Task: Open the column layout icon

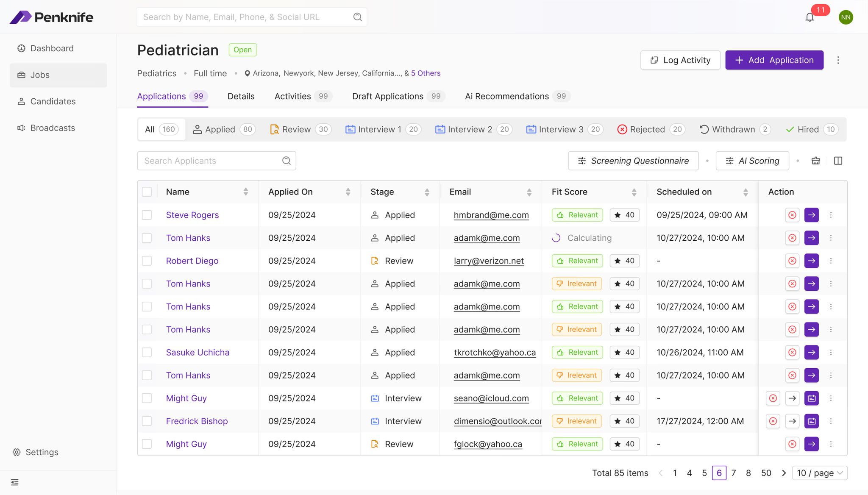Action: (838, 161)
